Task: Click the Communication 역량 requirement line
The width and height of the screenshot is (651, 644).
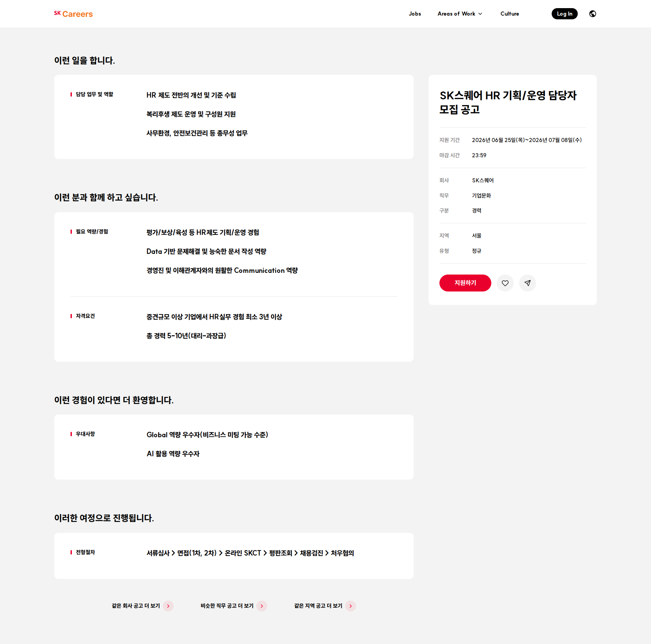Action: point(222,270)
